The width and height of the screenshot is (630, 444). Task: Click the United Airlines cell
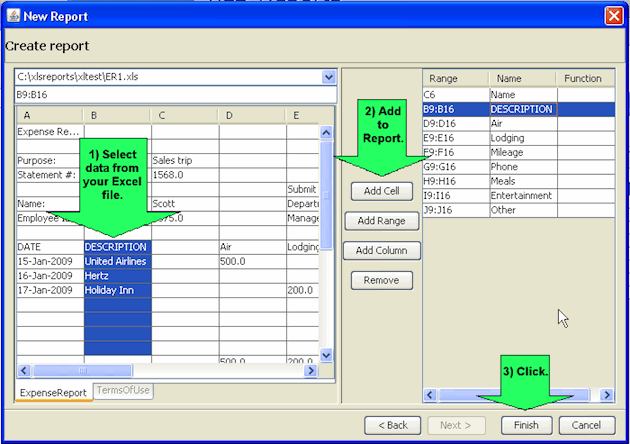pos(117,262)
